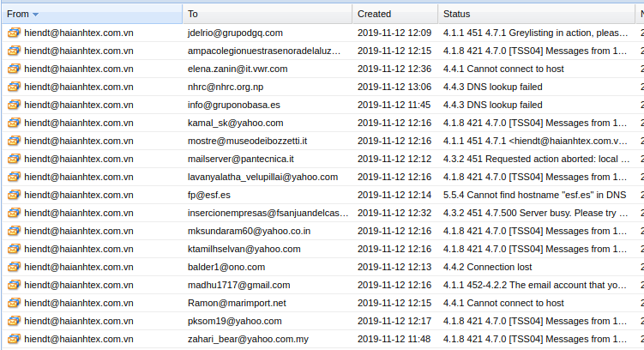Image resolution: width=644 pixels, height=350 pixels.
Task: Select recipient zahari_bear@yahoo.com.my
Action: 248,339
